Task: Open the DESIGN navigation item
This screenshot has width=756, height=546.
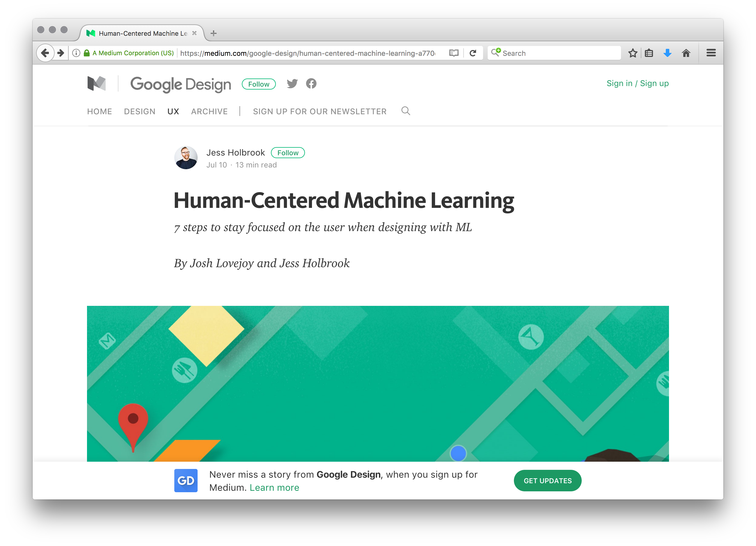Action: [x=140, y=111]
